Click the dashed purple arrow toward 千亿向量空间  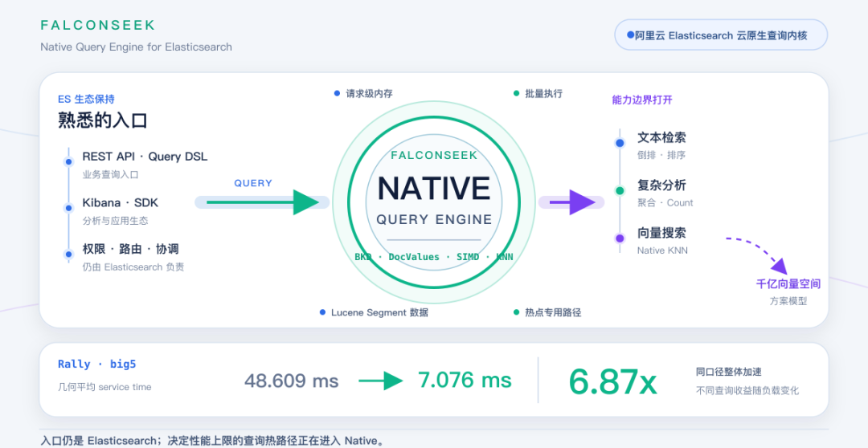tap(757, 255)
